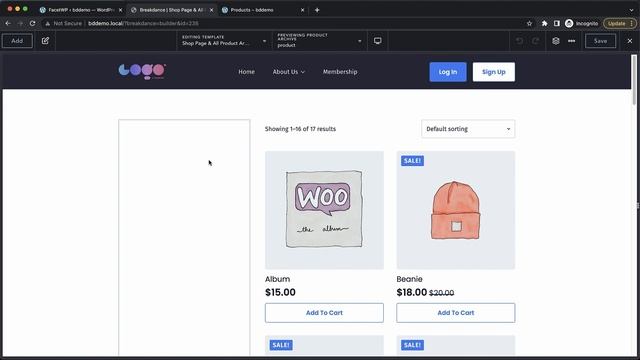Bookmark the page with star icon
This screenshot has height=360, width=640.
click(529, 23)
